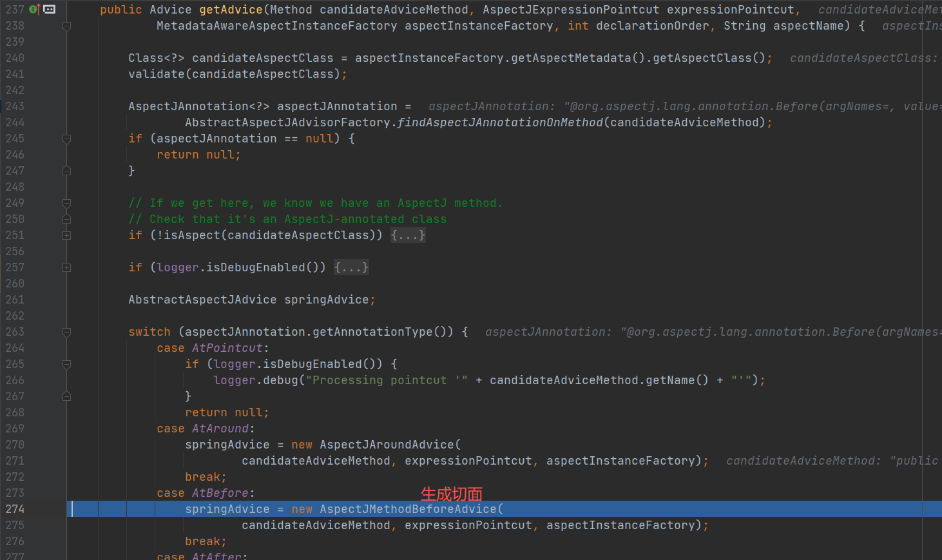
Task: Collapse the logger if block at line 265
Action: coord(66,364)
